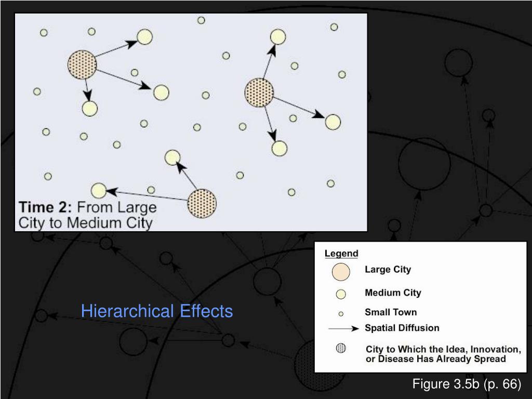Click the "Small Town" legend label

coord(391,312)
